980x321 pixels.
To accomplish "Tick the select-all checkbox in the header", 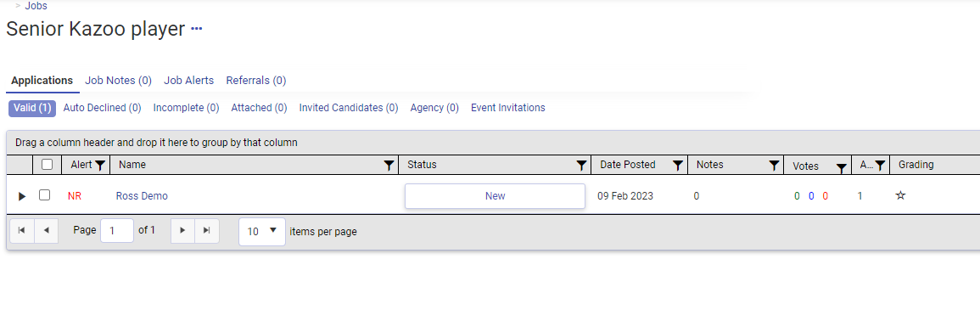I will point(47,165).
